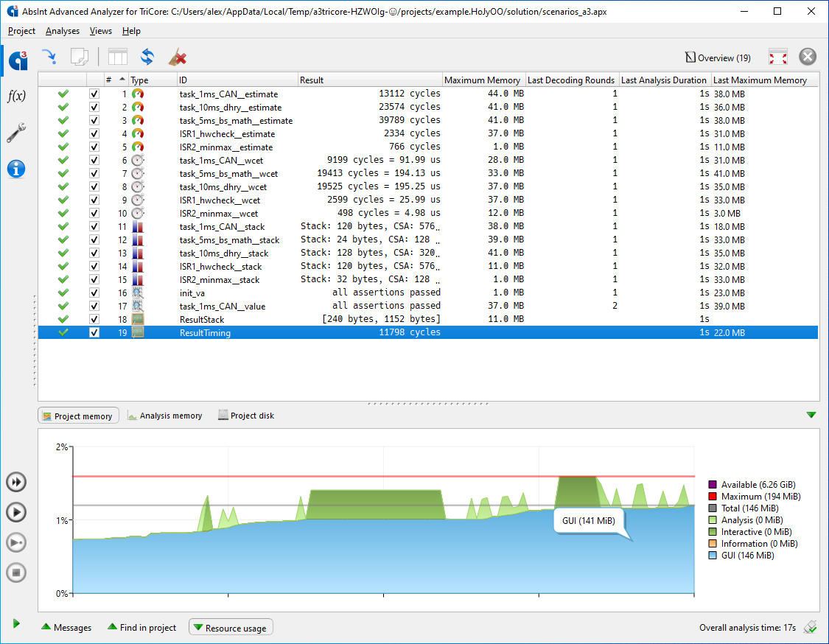
Task: Open the blue information sidebar view
Action: [x=16, y=169]
